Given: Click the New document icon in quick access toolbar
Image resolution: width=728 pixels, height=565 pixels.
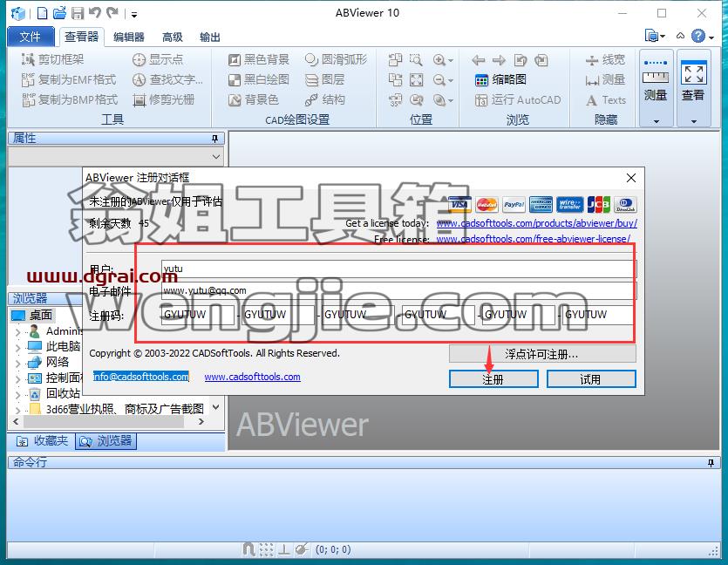Looking at the screenshot, I should 42,13.
